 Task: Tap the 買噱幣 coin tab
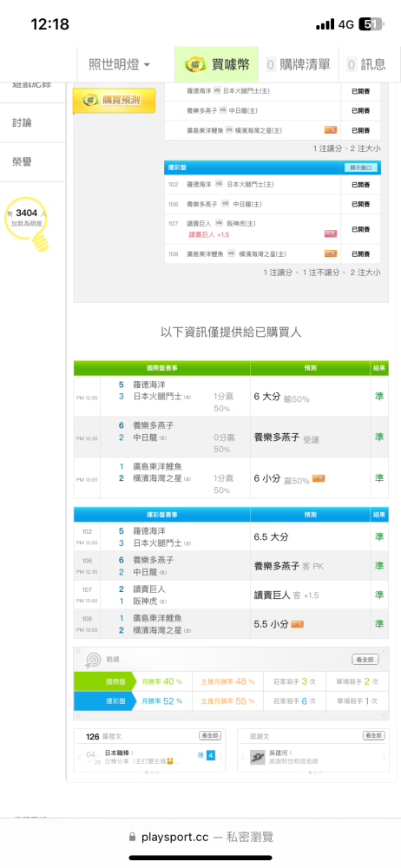point(216,64)
